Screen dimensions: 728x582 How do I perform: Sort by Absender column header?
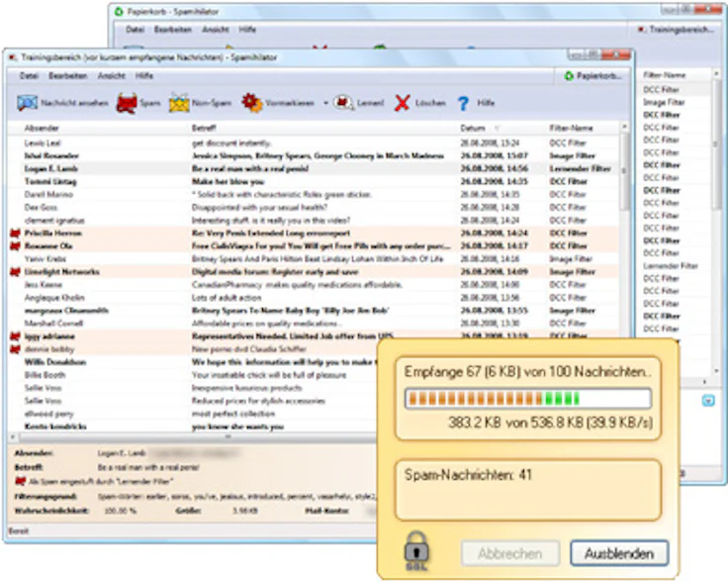tap(42, 129)
